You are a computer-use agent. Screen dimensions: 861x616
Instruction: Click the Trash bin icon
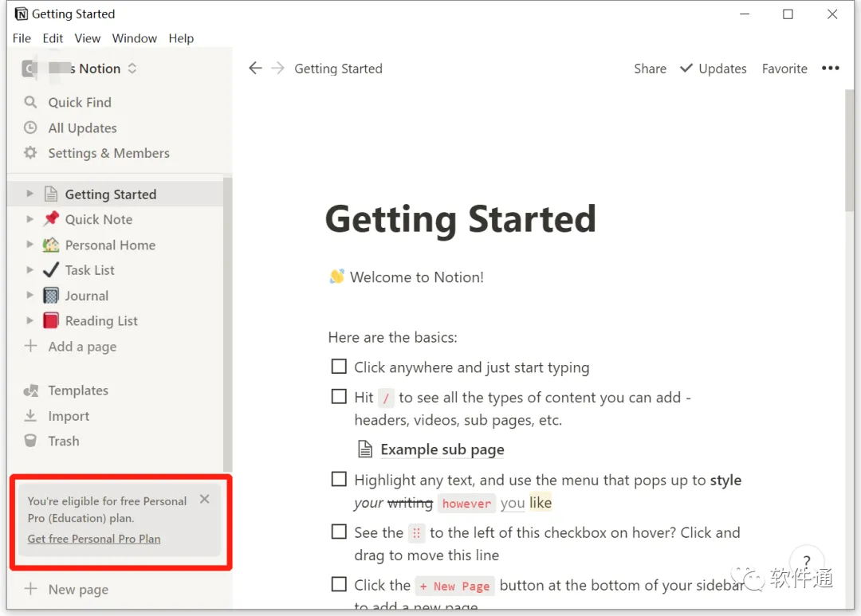coord(31,441)
